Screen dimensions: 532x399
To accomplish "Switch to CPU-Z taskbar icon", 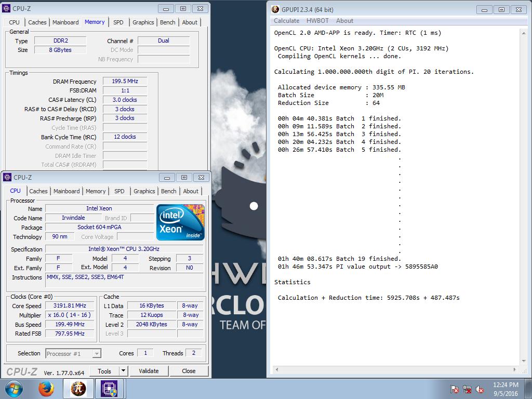I will coord(109,389).
